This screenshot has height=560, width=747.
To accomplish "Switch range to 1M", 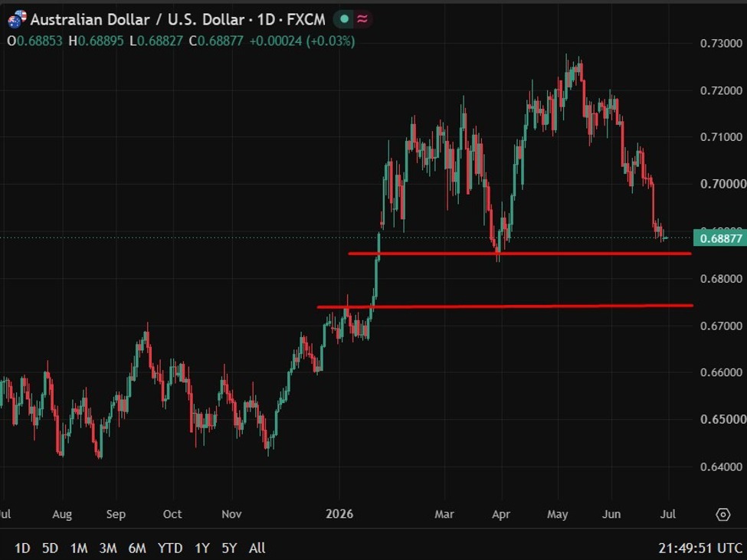I will point(79,548).
